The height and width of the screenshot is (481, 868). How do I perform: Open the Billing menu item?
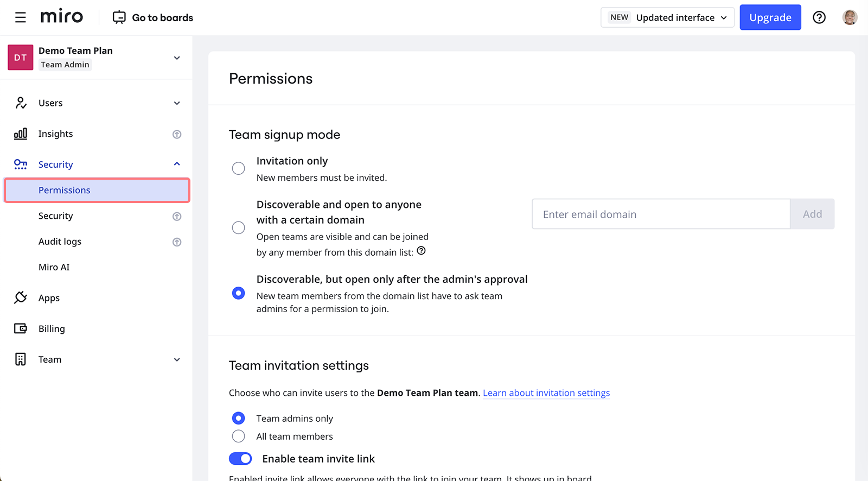52,329
